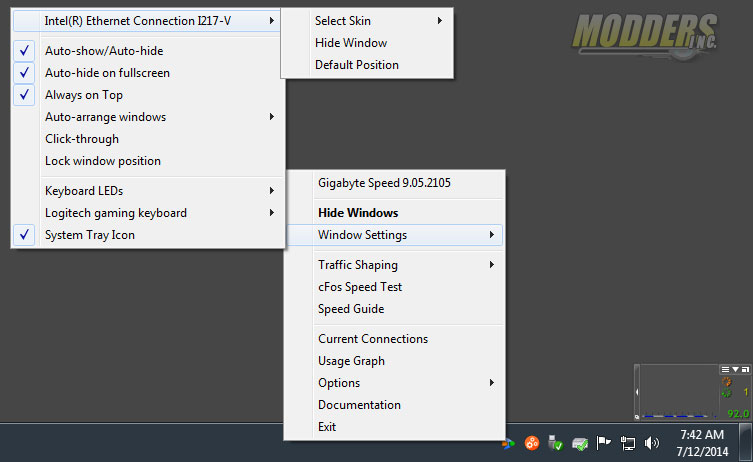Click the orange gears tray icon
This screenshot has height=462, width=753.
pyautogui.click(x=531, y=443)
